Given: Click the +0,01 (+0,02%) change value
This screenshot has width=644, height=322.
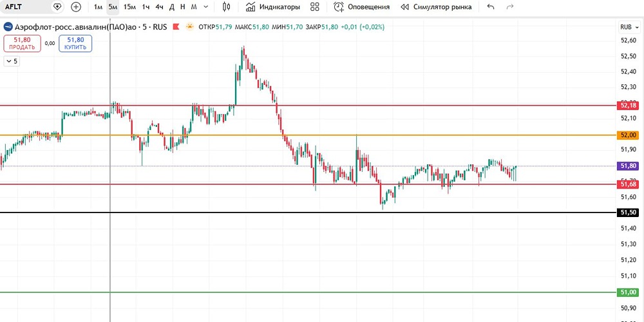Looking at the screenshot, I should (363, 27).
